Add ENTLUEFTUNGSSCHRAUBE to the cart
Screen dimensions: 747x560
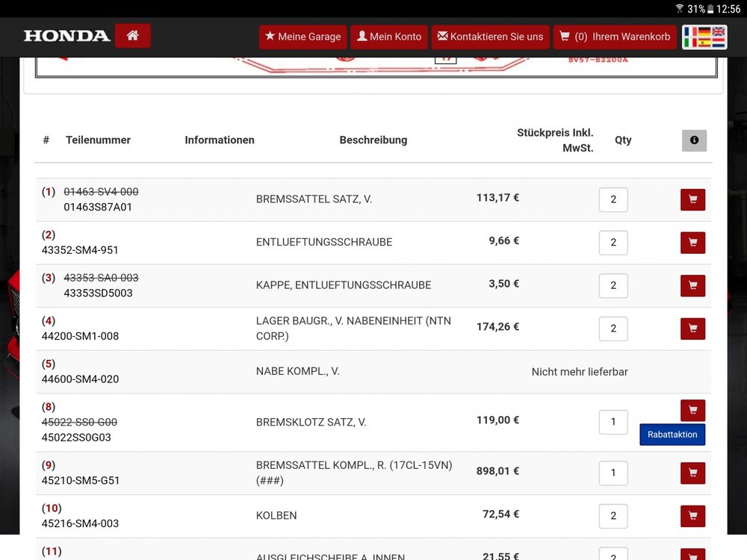[692, 243]
